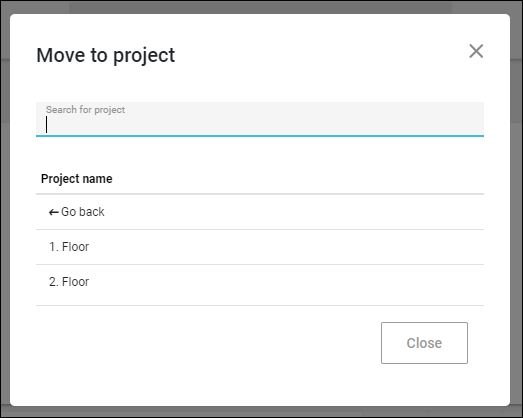The height and width of the screenshot is (418, 523).
Task: Click the Search for project label
Action: [85, 110]
